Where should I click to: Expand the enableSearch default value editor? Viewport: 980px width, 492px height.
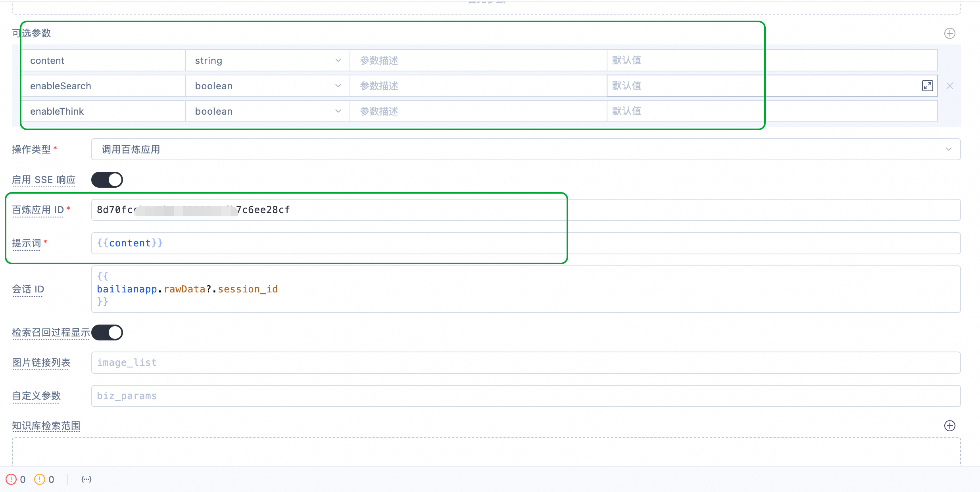[x=927, y=86]
